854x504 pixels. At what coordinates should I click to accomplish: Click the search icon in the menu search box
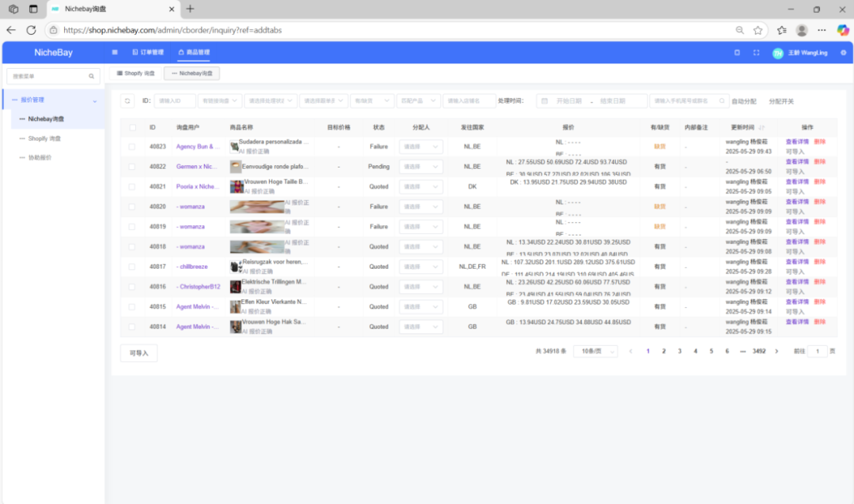point(92,77)
